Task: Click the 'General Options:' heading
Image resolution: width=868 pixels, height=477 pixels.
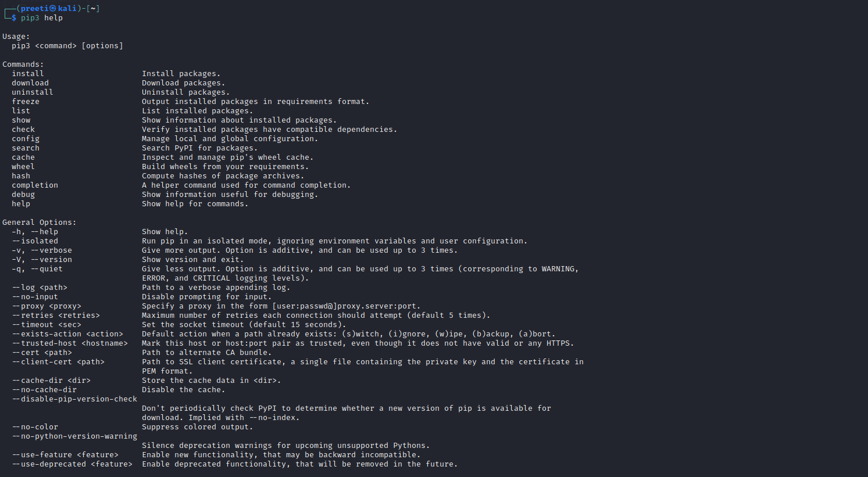Action: coord(40,223)
